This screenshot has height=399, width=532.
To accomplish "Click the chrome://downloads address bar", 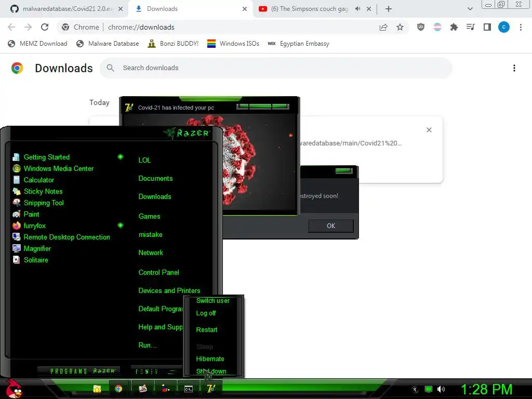I will pos(217,27).
